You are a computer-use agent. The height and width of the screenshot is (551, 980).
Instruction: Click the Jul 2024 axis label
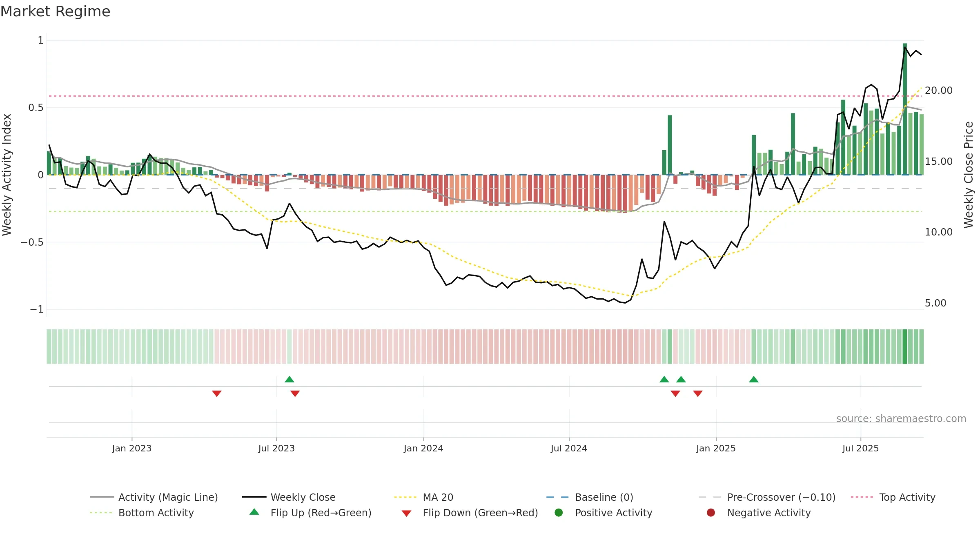(x=569, y=448)
